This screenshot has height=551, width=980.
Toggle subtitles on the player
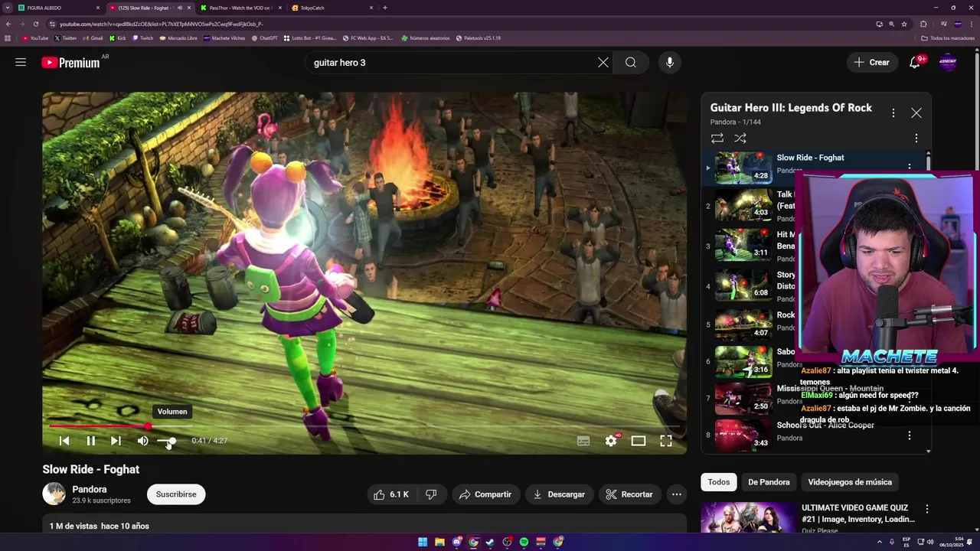pyautogui.click(x=583, y=441)
